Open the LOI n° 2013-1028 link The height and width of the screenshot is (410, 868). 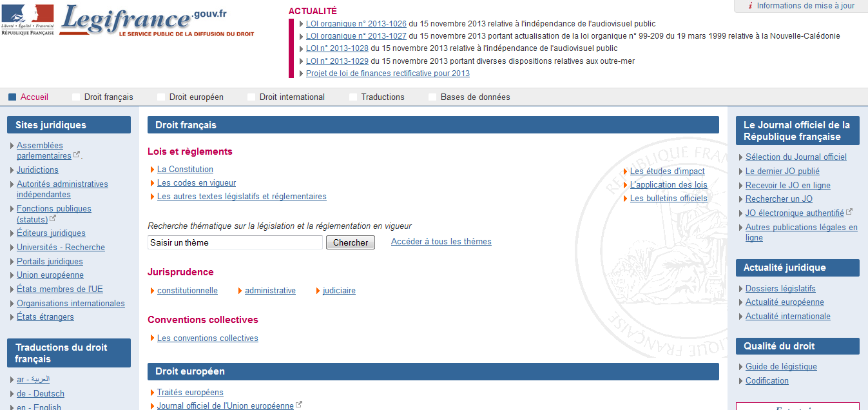pyautogui.click(x=337, y=48)
